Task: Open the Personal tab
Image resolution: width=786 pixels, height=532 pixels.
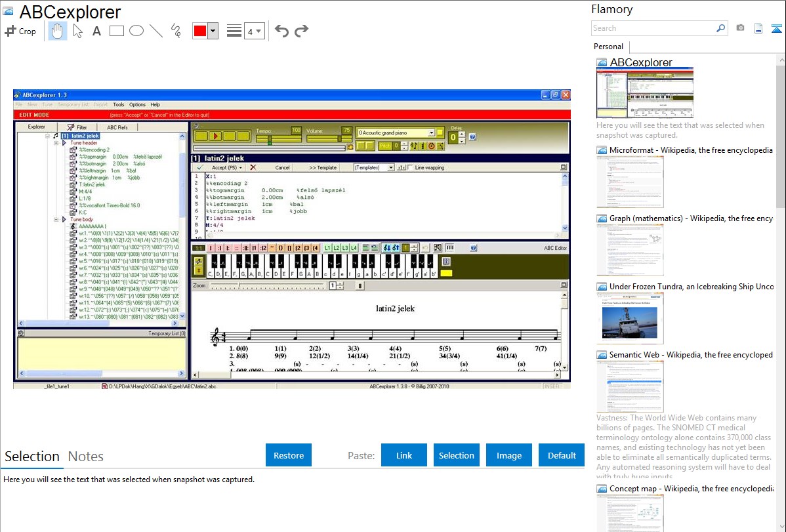Action: pos(608,47)
